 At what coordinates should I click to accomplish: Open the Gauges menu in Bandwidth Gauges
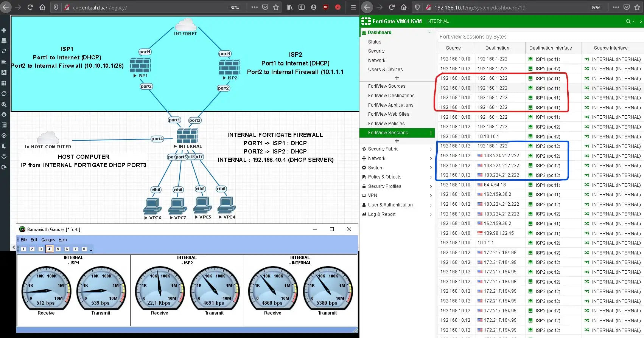tap(48, 240)
